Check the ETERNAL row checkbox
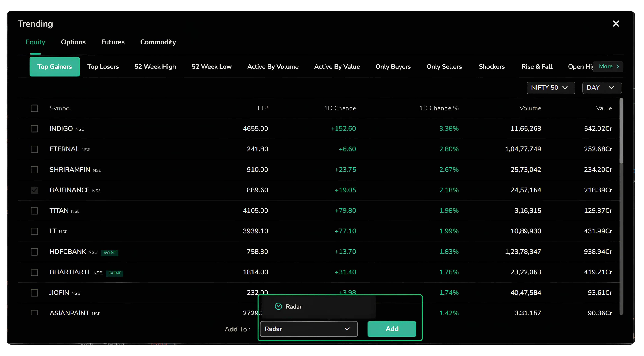 (x=34, y=149)
